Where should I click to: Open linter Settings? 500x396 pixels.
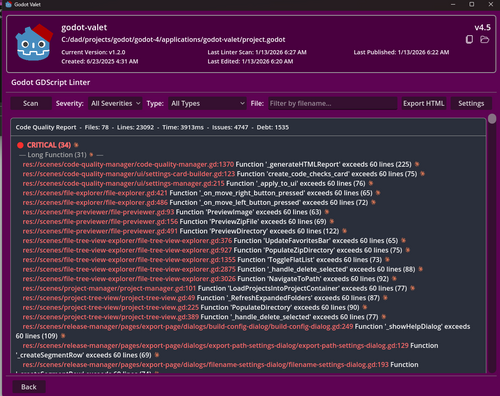coord(471,103)
